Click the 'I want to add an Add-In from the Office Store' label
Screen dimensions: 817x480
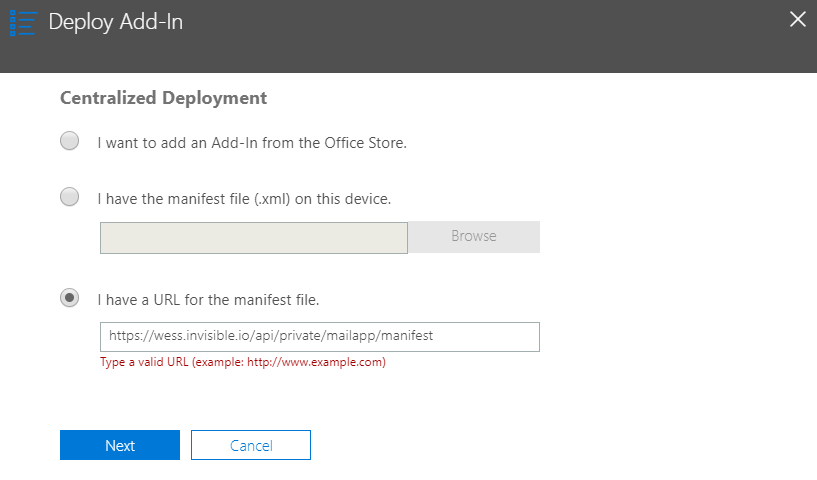click(252, 143)
